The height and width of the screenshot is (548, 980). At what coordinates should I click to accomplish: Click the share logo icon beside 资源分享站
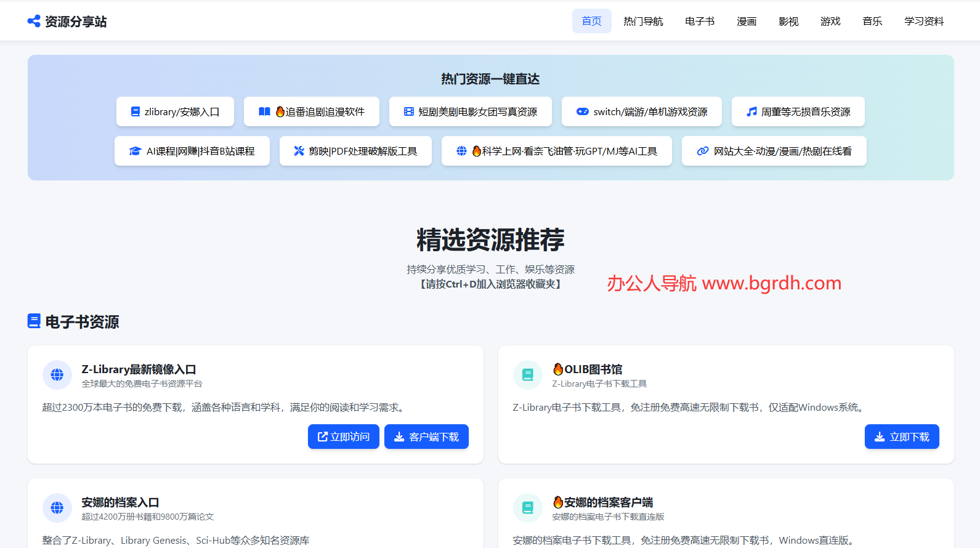34,22
